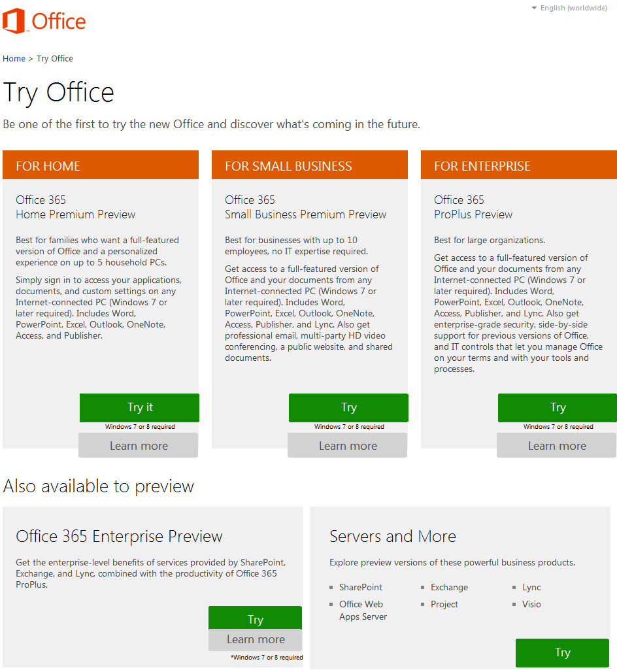Select the FOR SMALL BUSINESS header
The image size is (617, 672).
click(310, 165)
